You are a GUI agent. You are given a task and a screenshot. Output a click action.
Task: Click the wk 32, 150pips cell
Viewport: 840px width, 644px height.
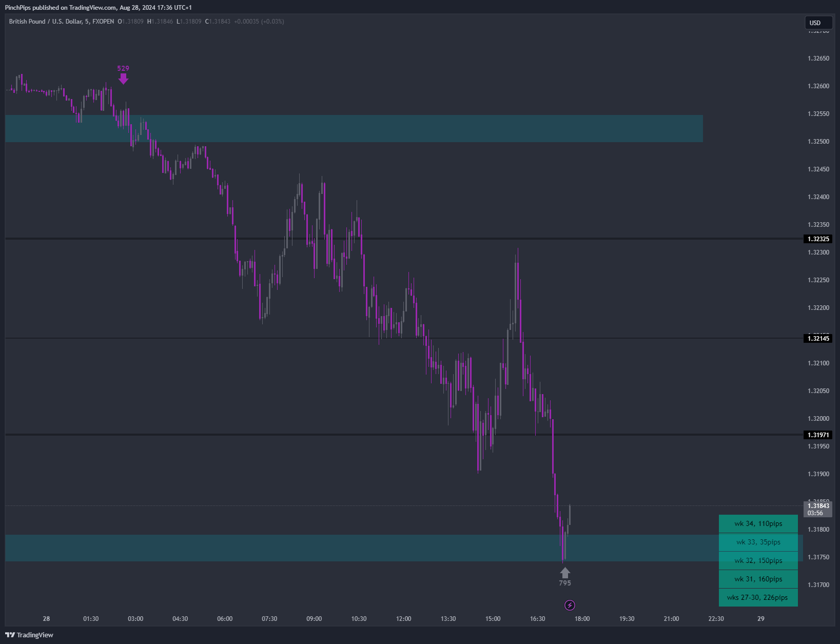[x=758, y=561]
